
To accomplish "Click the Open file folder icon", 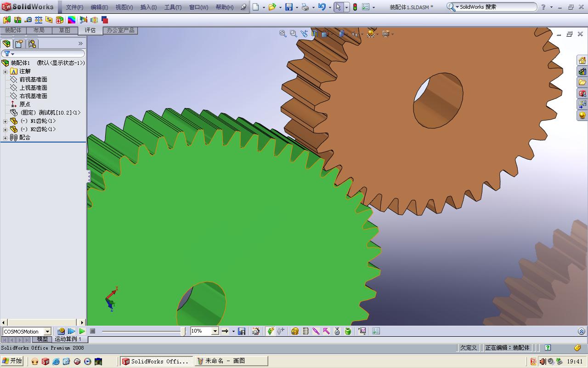I will tap(272, 7).
